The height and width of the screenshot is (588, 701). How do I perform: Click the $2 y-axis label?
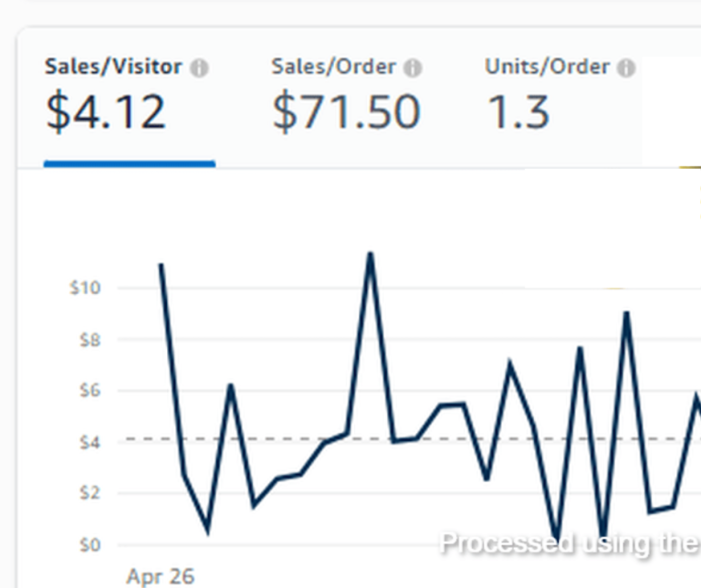(x=88, y=493)
